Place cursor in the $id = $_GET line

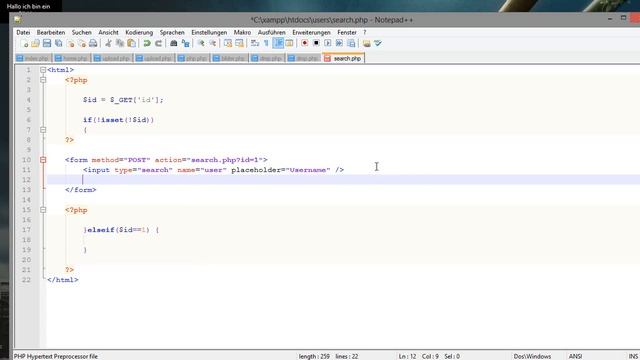tap(123, 100)
